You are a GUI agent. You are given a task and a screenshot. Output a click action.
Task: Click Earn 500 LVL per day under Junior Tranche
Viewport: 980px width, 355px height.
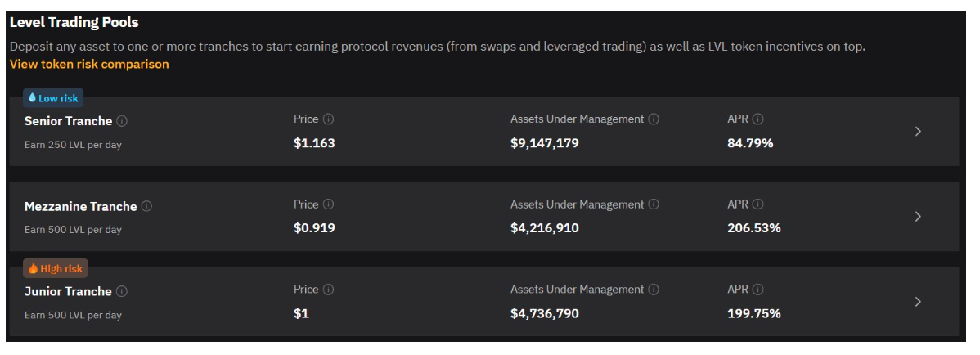[73, 315]
